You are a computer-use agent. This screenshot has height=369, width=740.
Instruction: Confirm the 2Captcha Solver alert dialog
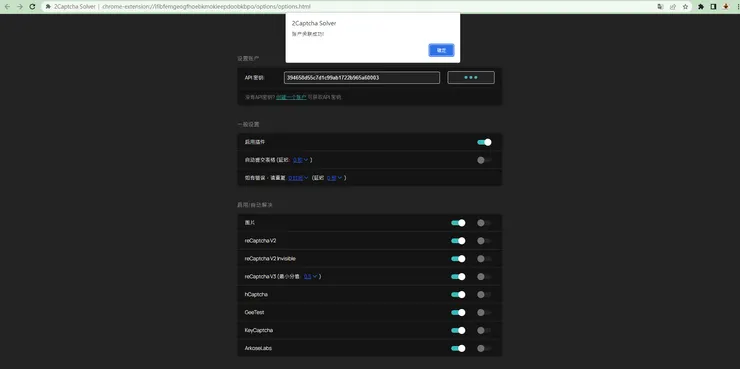coord(441,50)
